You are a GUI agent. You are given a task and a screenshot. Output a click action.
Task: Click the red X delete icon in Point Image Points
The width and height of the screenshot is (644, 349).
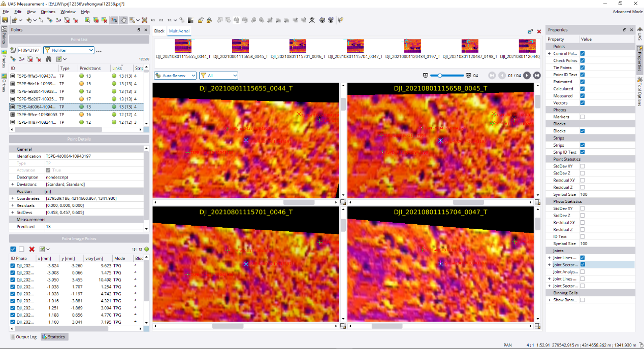click(31, 249)
